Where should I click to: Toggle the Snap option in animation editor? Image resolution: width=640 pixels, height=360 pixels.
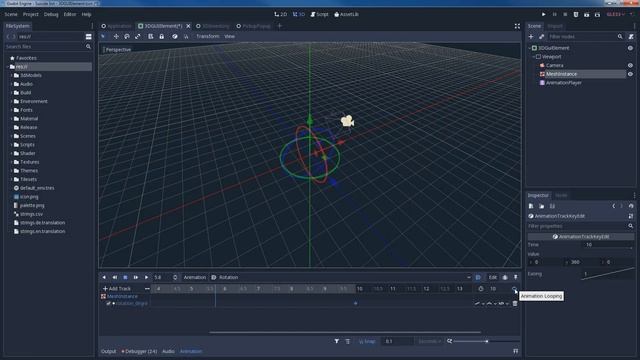tap(367, 341)
